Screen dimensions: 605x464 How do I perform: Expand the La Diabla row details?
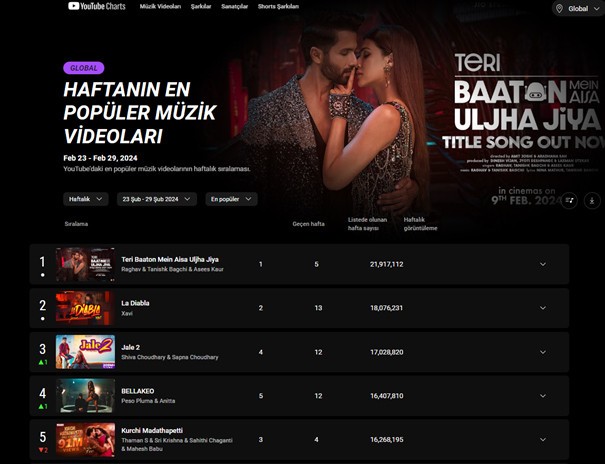[x=543, y=308]
